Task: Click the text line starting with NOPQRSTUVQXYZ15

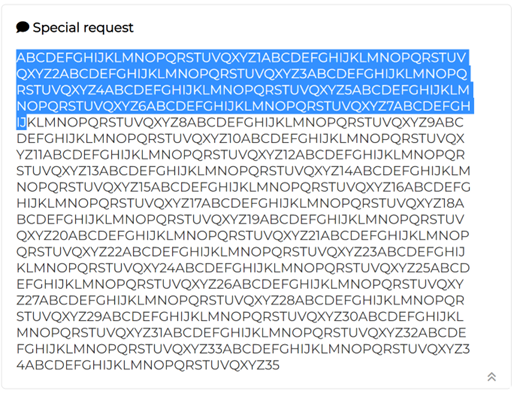Action: point(243,187)
